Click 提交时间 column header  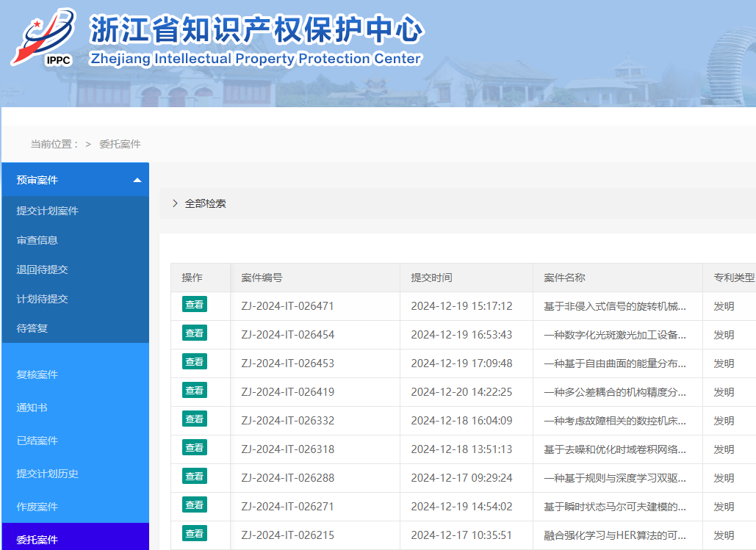432,278
